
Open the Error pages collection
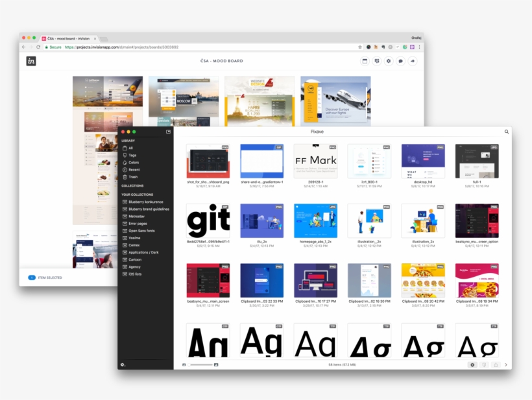[138, 223]
